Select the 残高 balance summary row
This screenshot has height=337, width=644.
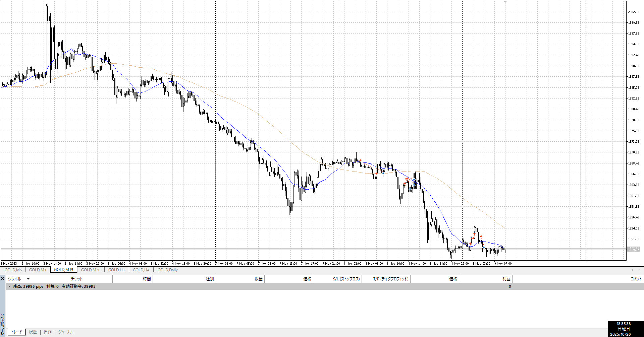(x=54, y=286)
